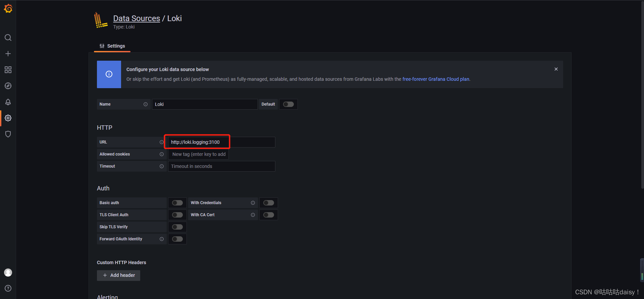Image resolution: width=644 pixels, height=299 pixels.
Task: Click the blue info icon in banner
Action: tap(109, 74)
